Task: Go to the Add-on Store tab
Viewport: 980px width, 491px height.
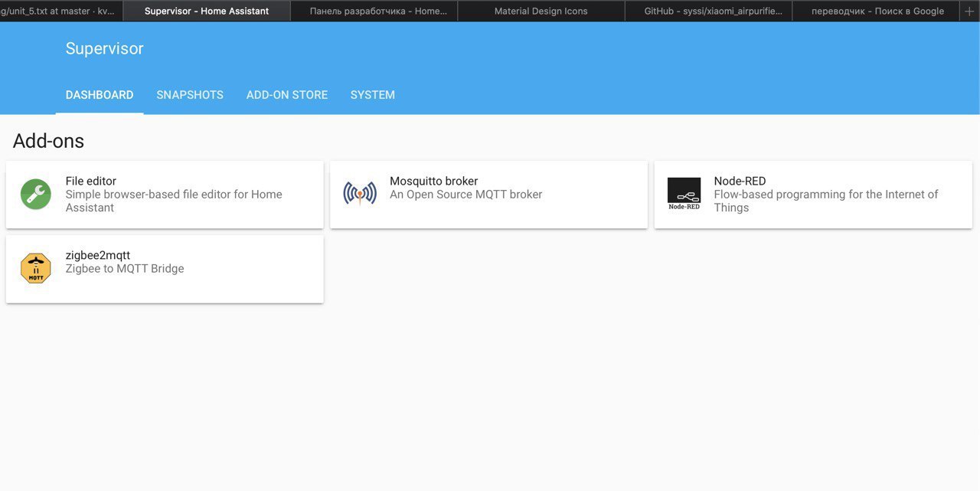Action: pyautogui.click(x=287, y=95)
